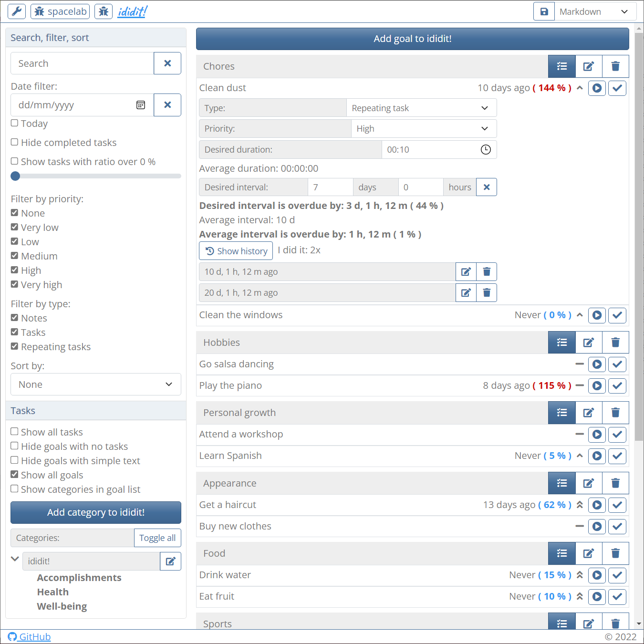
Task: Expand Clean the windows task chevron
Action: (580, 315)
